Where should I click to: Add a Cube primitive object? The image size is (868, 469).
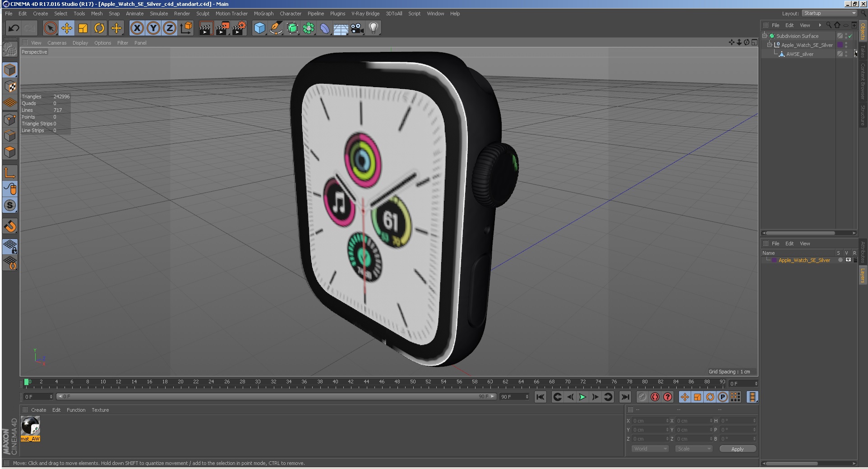click(x=260, y=28)
